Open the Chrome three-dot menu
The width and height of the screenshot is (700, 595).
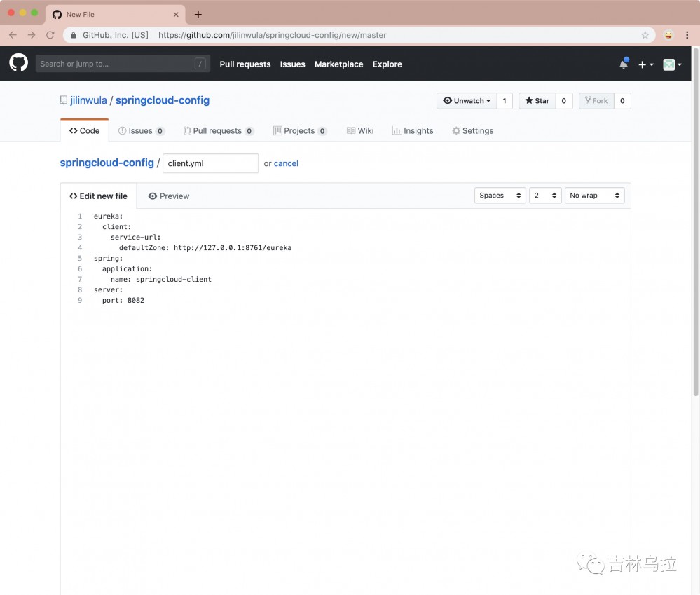[x=687, y=35]
